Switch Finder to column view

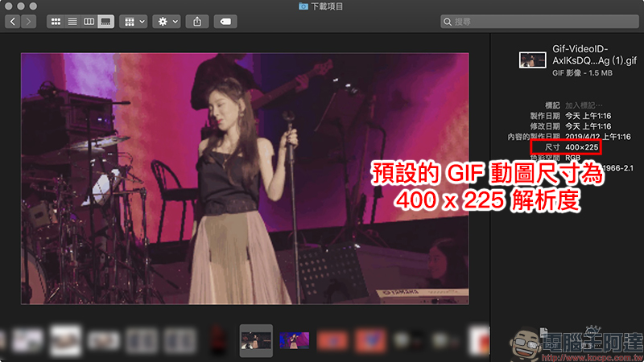[89, 22]
